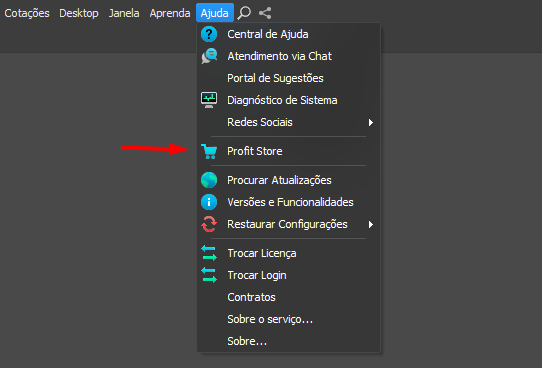
Task: Click the swap arrows icon beside Trocar Login
Action: pos(209,275)
